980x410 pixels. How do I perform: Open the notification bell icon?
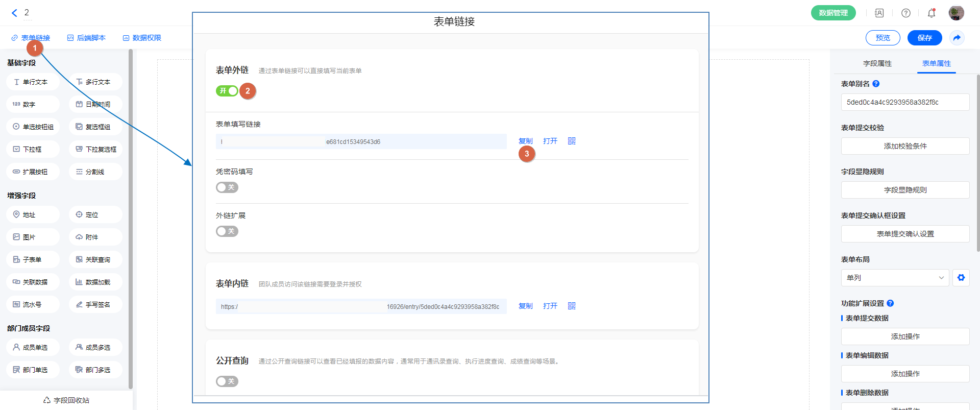click(932, 13)
